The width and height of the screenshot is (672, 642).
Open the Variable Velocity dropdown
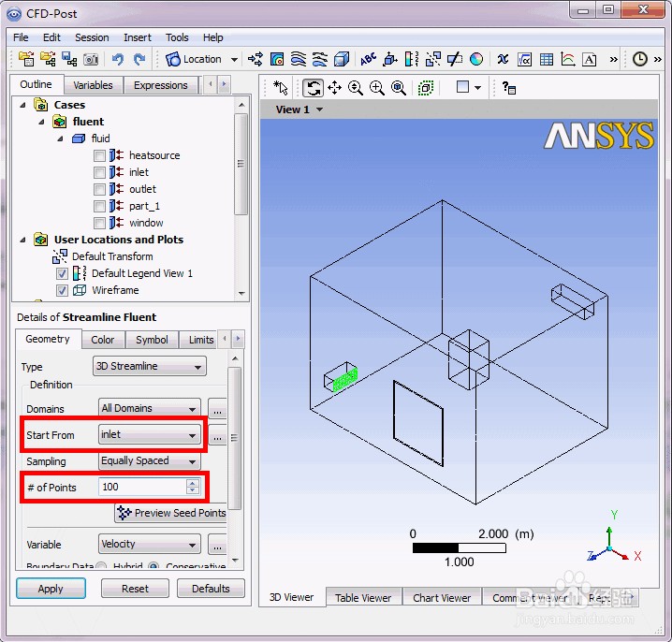(149, 545)
